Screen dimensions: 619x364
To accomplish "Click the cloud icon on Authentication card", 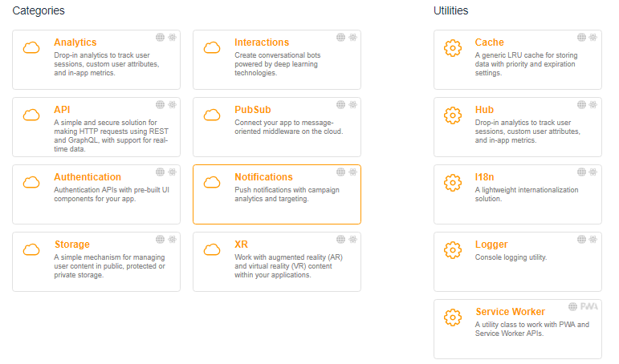I will [x=31, y=183].
